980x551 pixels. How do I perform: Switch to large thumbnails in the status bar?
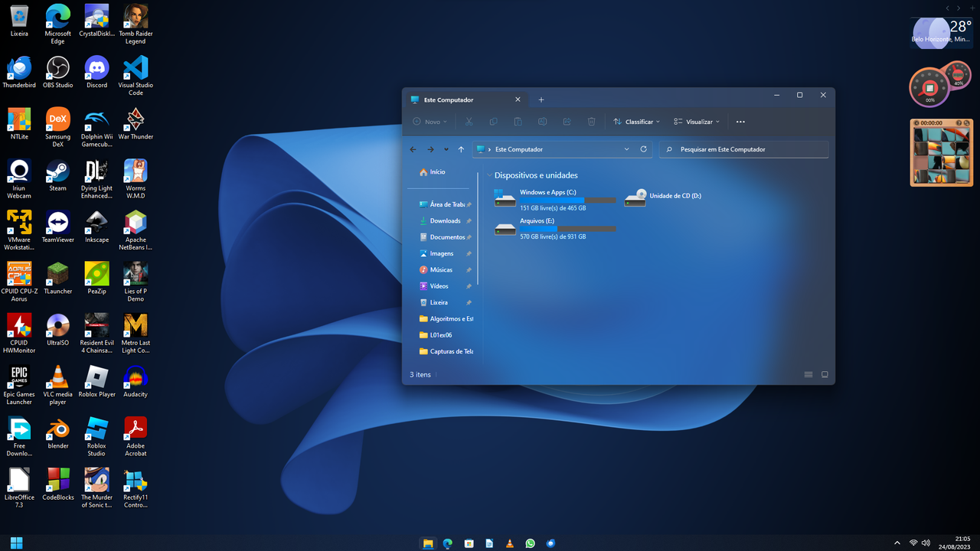point(825,374)
